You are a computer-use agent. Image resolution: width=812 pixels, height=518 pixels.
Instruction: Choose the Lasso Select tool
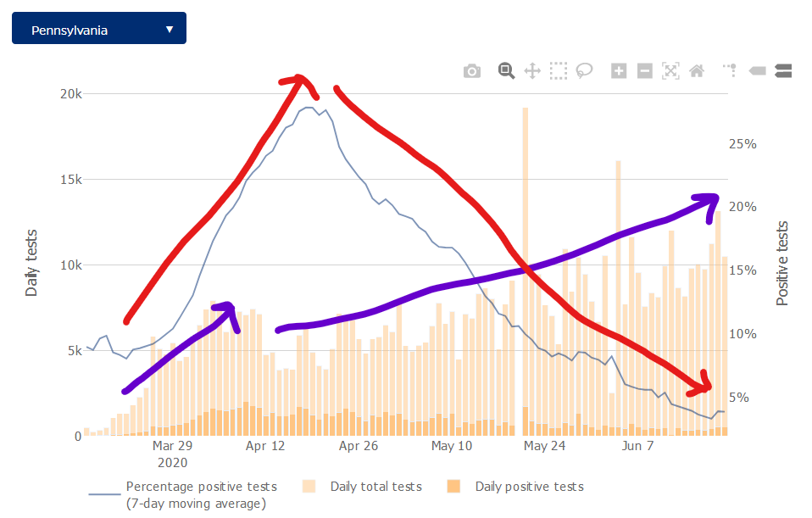point(584,71)
